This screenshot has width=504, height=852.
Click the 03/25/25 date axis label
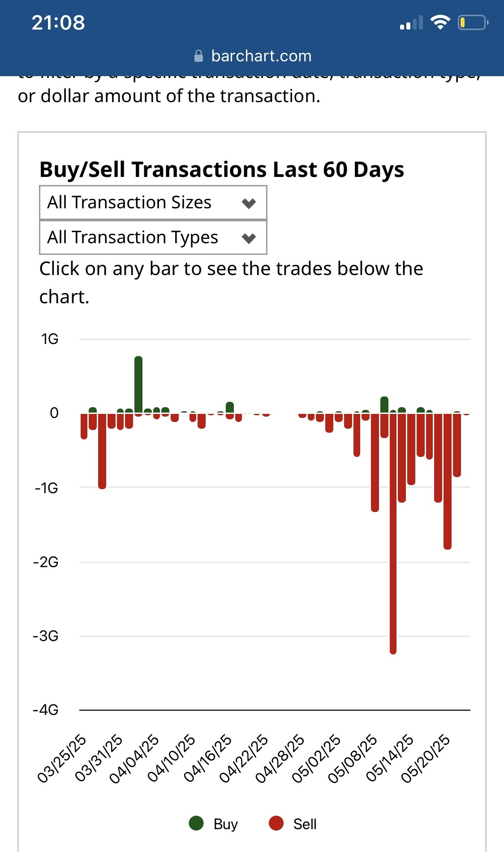pos(62,758)
